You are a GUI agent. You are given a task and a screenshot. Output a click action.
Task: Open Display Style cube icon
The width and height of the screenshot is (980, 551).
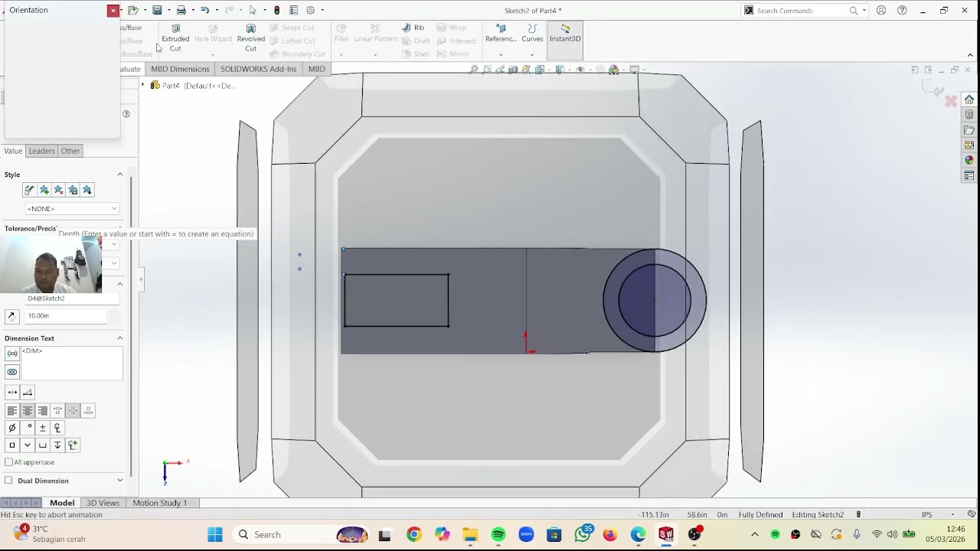point(560,70)
